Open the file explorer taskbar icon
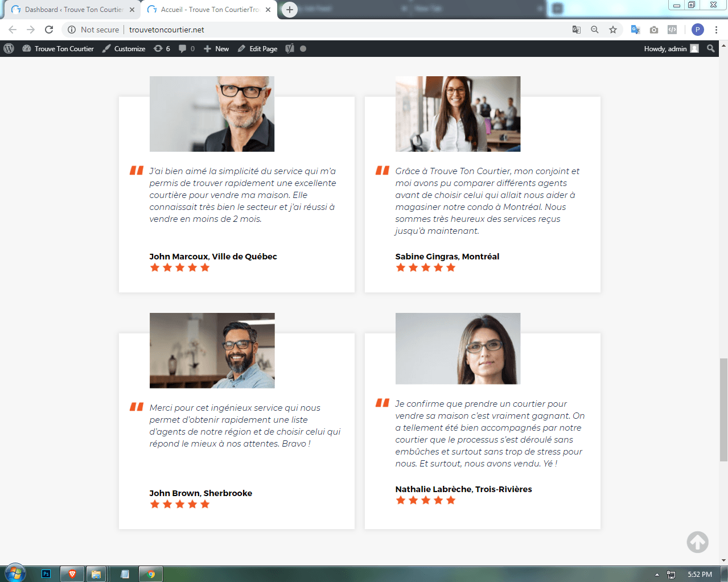This screenshot has height=582, width=728. click(96, 574)
